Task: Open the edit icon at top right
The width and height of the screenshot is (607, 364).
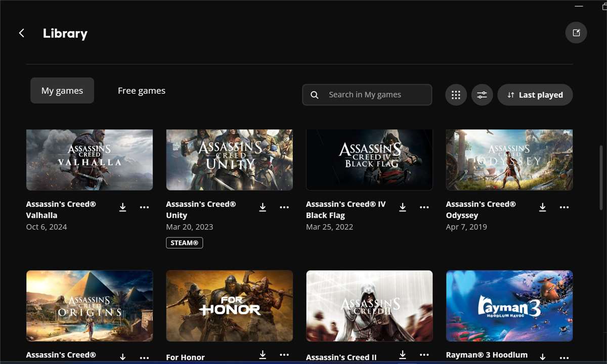Action: pos(576,33)
